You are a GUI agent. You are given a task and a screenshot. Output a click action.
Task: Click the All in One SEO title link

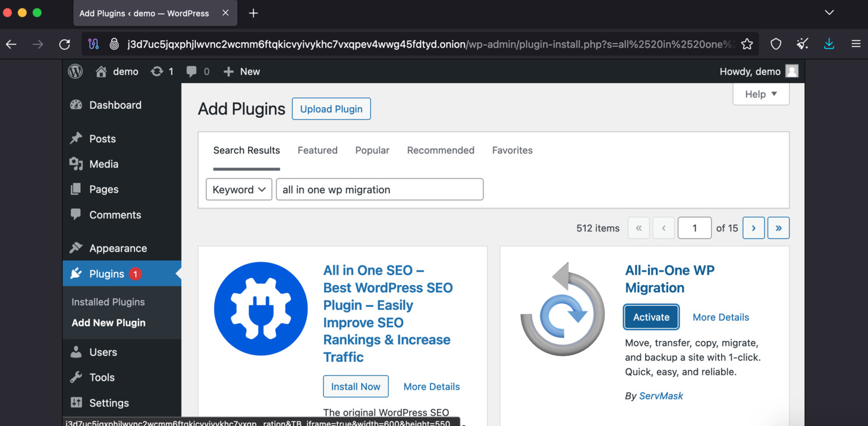click(388, 314)
